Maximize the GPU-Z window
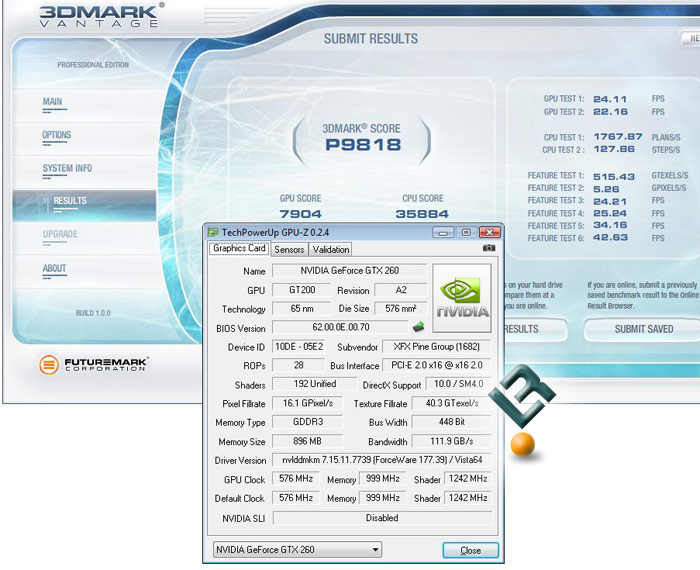Image resolution: width=700 pixels, height=570 pixels. coord(466,233)
